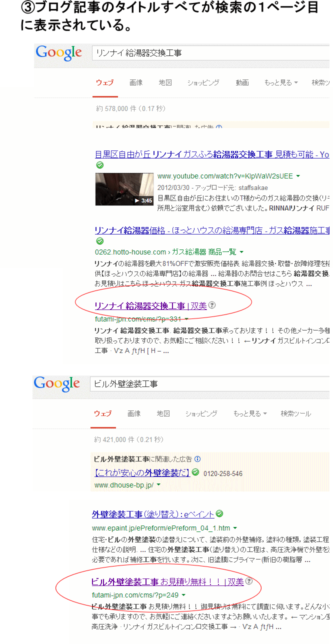Open 外壁塗装工事（塗り替え）: eペイント result

point(153,514)
